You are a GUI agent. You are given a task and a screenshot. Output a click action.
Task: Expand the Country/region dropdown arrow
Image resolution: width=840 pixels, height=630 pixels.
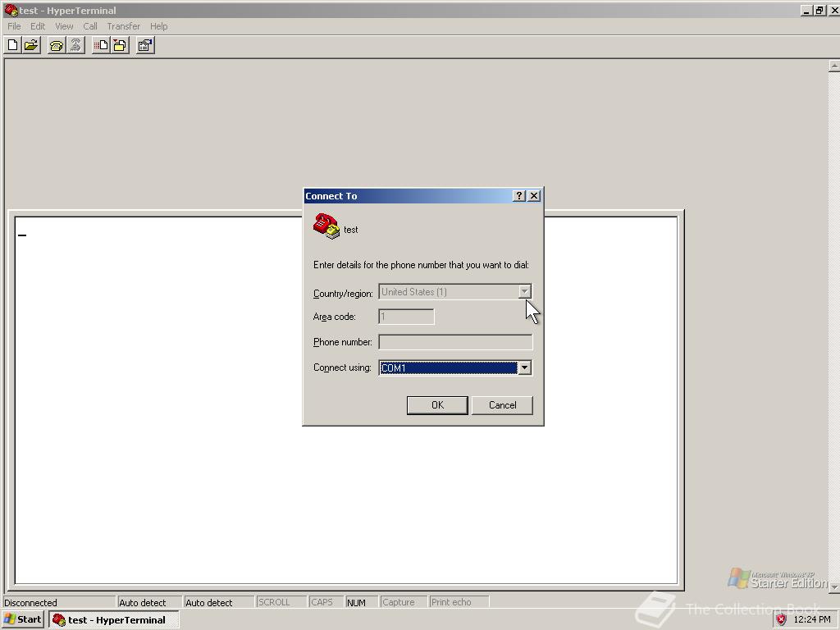(524, 292)
